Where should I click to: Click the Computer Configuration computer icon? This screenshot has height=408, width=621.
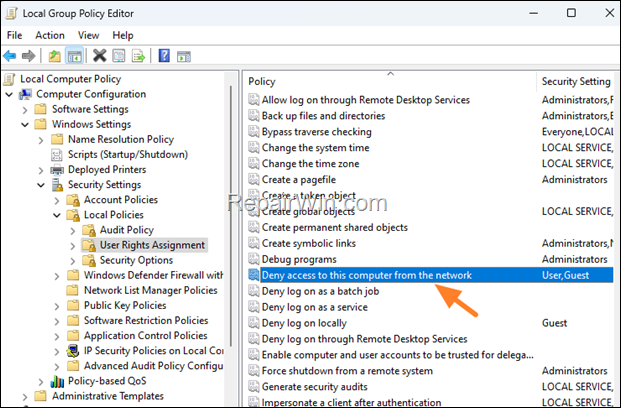coord(25,94)
